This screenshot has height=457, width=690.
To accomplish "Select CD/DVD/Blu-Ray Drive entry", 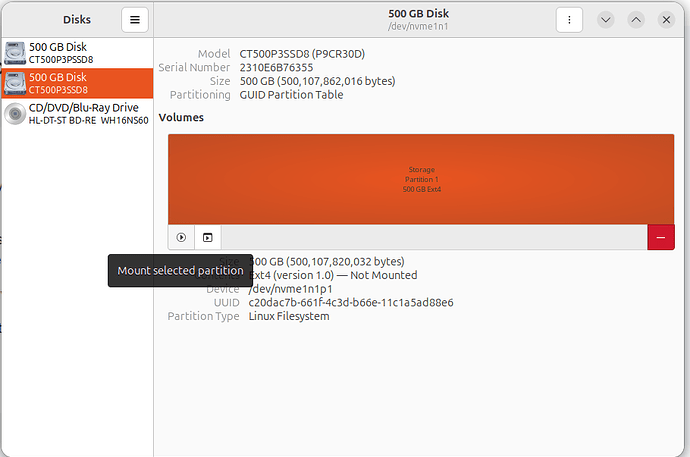I will 78,113.
